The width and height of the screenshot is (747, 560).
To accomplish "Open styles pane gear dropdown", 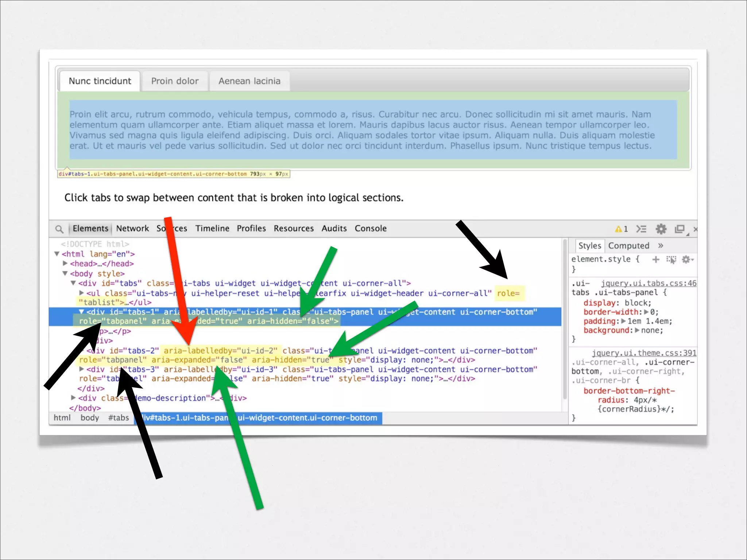I will [687, 259].
